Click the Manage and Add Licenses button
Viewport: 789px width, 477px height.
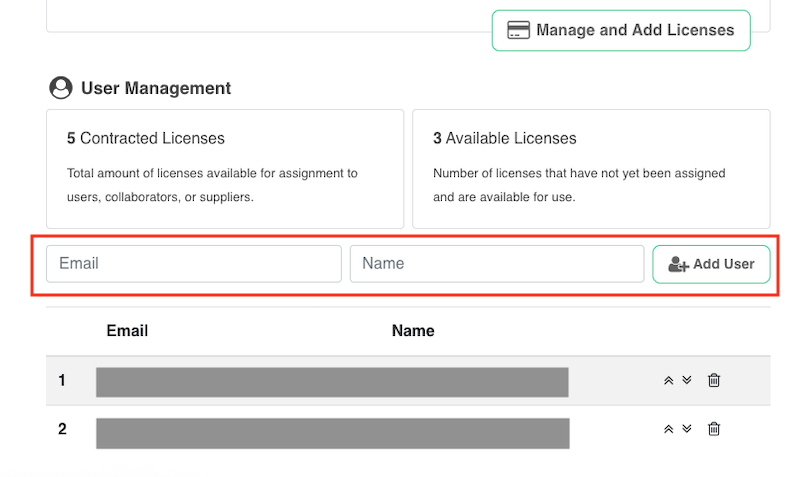(x=620, y=30)
